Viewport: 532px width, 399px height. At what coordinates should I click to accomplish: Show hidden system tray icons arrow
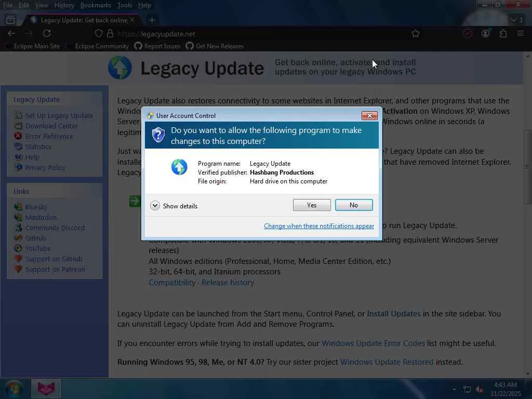coord(454,389)
